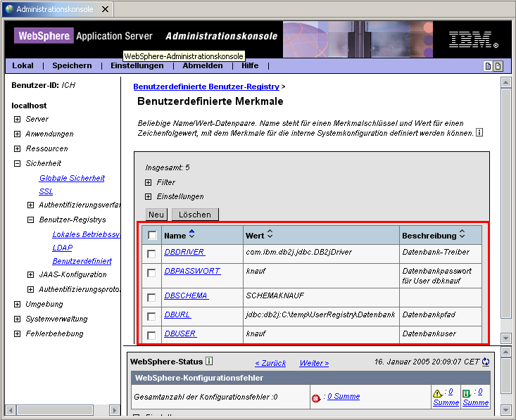The image size is (516, 420).
Task: Expand the Authentifizierungsprotokoll node
Action: pos(30,289)
